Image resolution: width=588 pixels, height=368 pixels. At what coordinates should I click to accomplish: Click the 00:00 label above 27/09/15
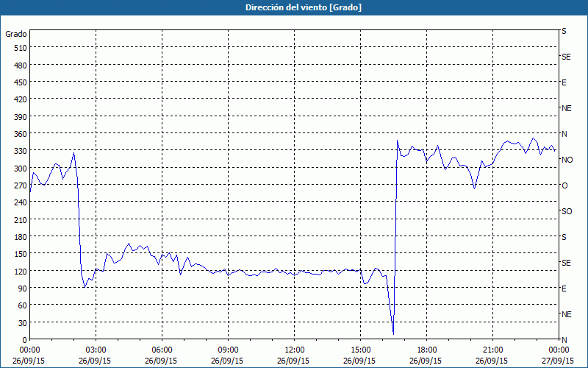[559, 350]
